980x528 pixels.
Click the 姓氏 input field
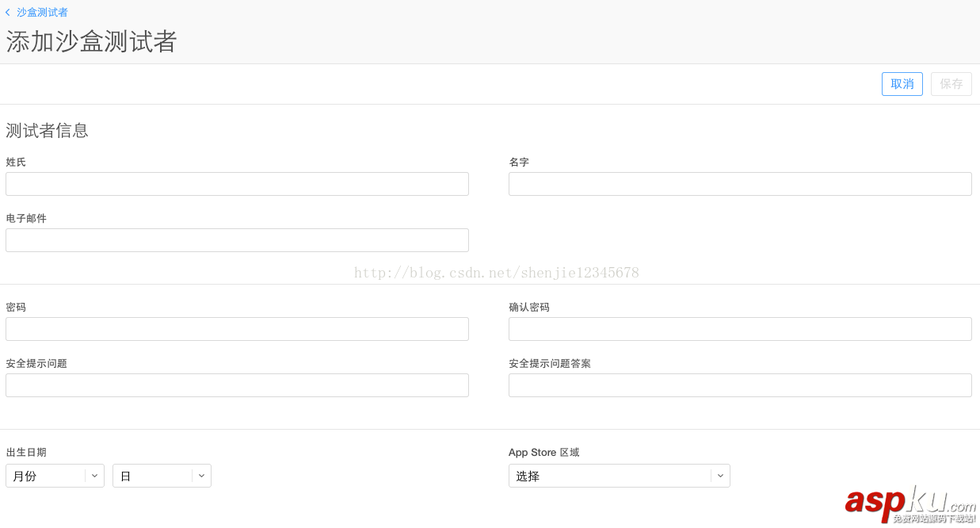click(x=236, y=183)
